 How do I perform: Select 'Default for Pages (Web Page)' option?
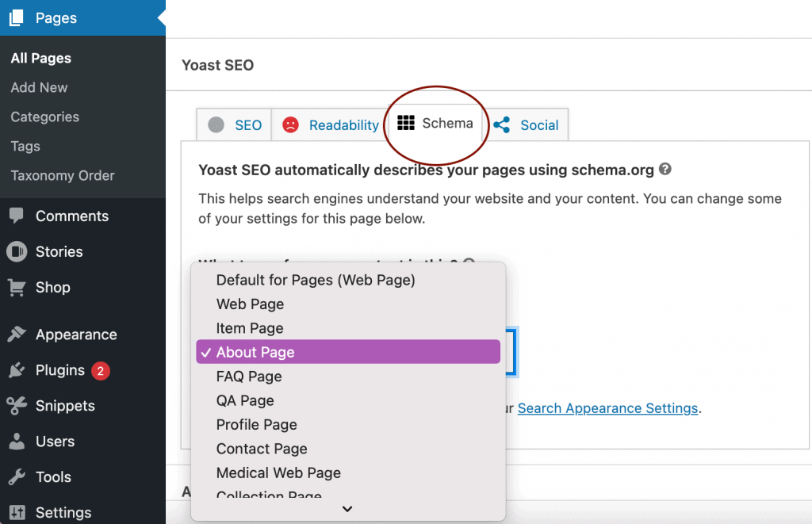tap(348, 280)
